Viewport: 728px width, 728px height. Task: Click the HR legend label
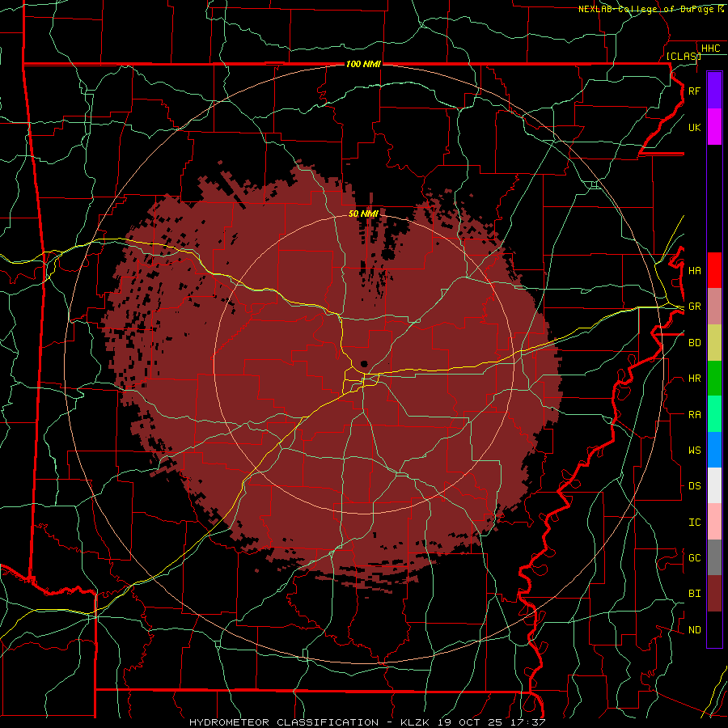[x=694, y=379]
